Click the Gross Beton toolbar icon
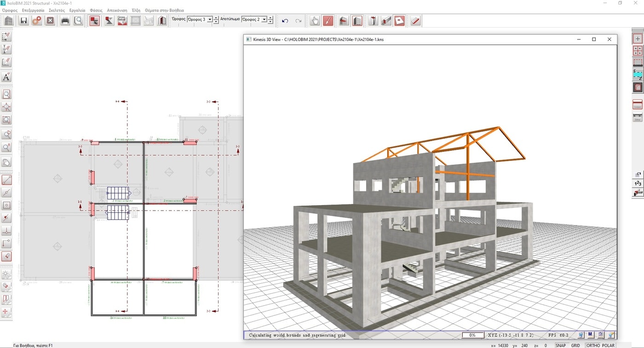 pyautogui.click(x=122, y=21)
